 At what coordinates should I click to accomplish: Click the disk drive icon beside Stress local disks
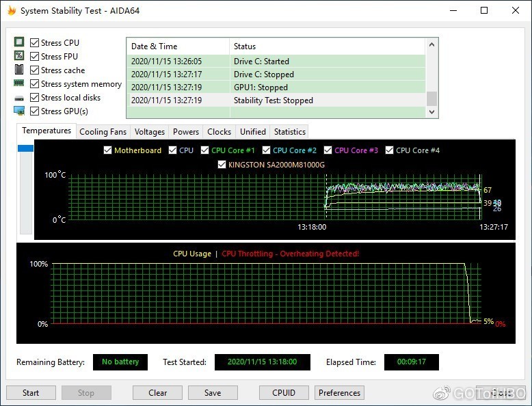click(19, 98)
